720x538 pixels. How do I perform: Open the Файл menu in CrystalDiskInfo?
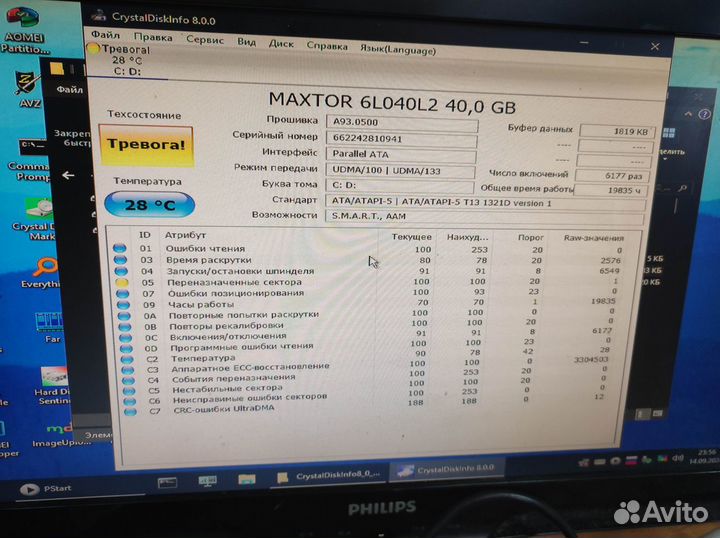[x=105, y=35]
